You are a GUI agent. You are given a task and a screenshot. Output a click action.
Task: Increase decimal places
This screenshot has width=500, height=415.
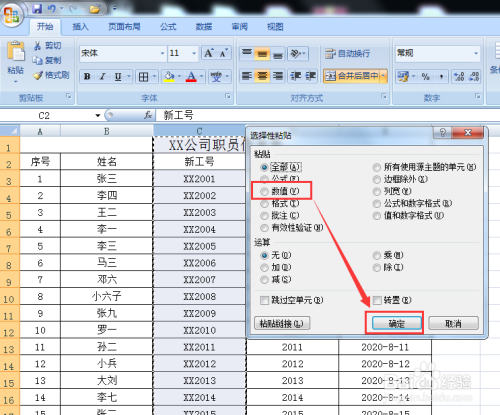click(x=459, y=77)
